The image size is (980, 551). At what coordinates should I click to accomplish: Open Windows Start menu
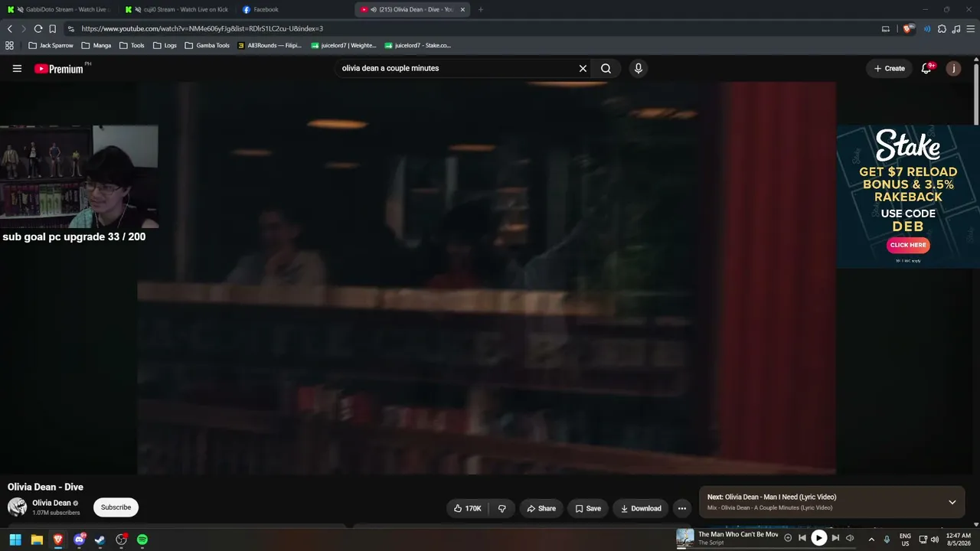click(15, 540)
